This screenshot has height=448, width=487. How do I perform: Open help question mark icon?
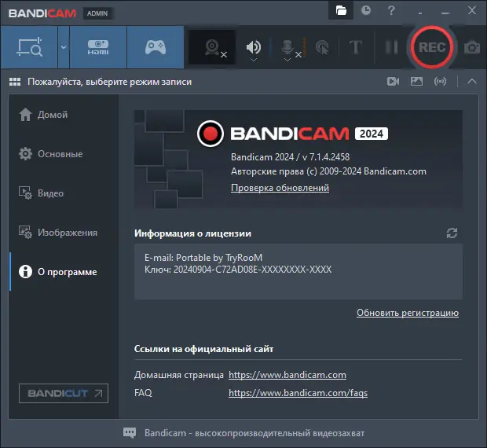391,10
